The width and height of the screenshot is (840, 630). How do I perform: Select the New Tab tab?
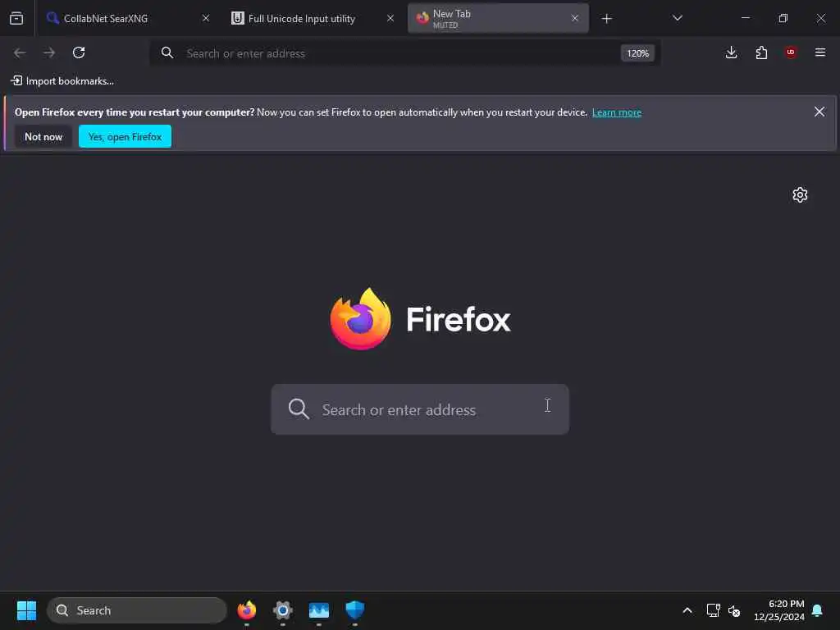(498, 18)
